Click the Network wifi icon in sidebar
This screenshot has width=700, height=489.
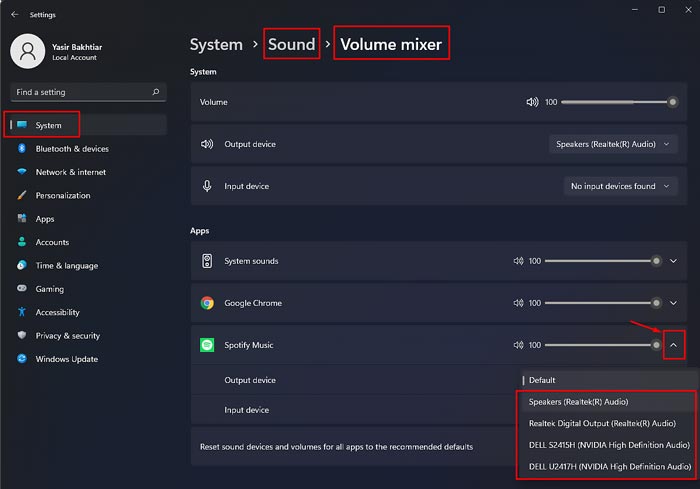point(22,171)
